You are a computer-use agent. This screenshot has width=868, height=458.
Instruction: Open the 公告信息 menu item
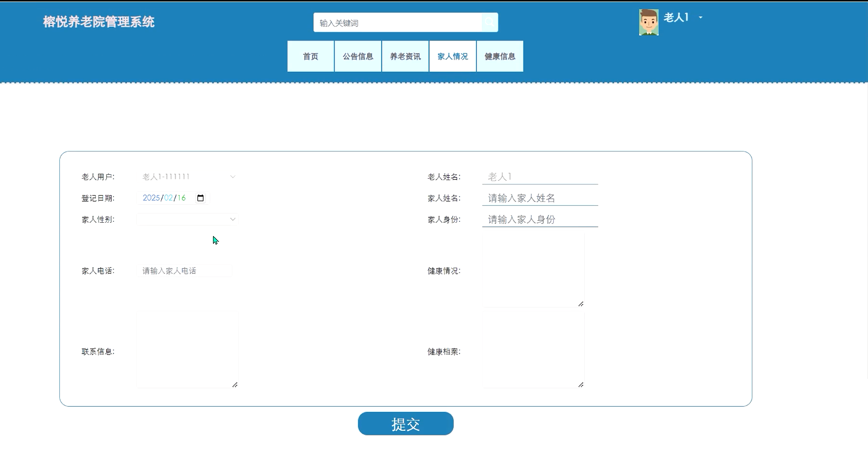click(x=358, y=56)
